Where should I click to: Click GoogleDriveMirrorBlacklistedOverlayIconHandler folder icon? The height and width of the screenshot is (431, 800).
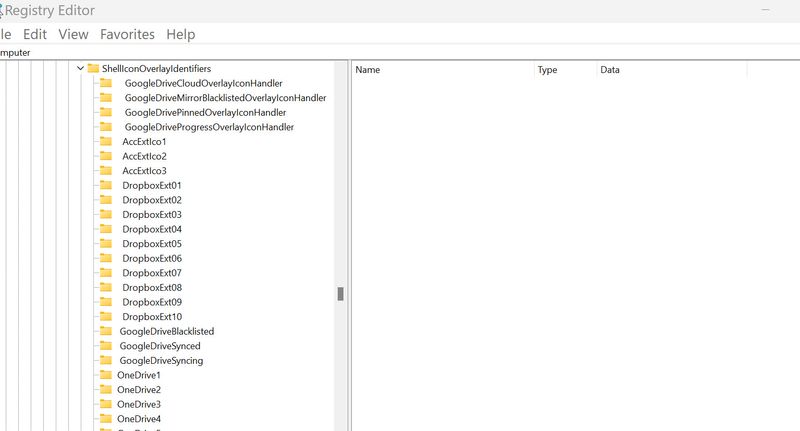(106, 97)
